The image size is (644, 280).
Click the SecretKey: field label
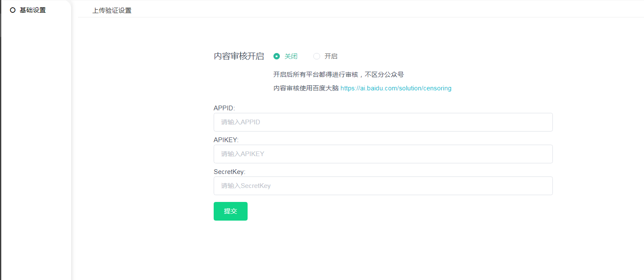pos(229,172)
